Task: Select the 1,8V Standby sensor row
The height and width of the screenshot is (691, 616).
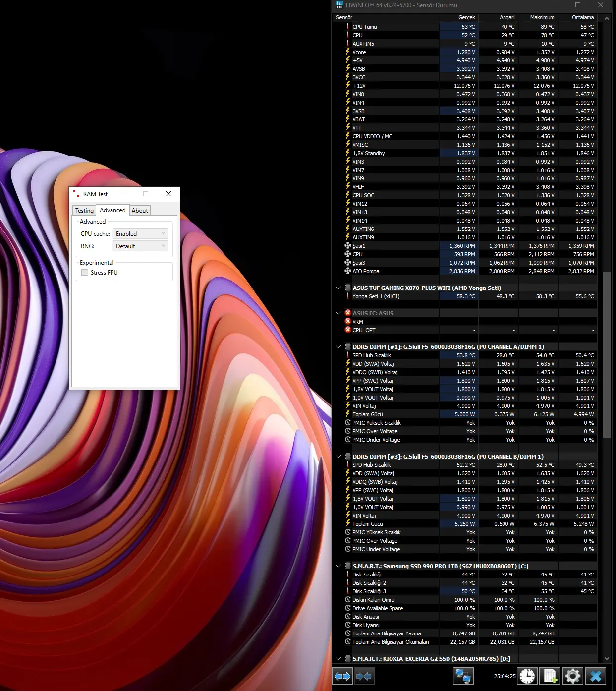Action: point(464,153)
